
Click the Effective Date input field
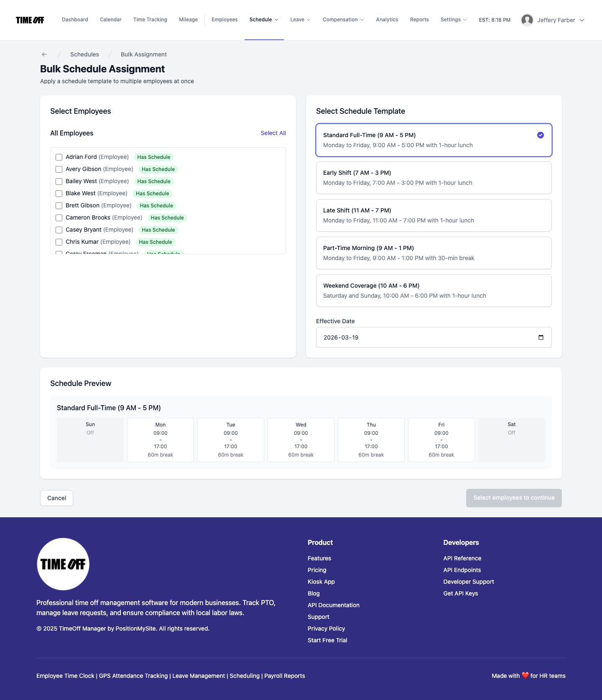[x=434, y=337]
